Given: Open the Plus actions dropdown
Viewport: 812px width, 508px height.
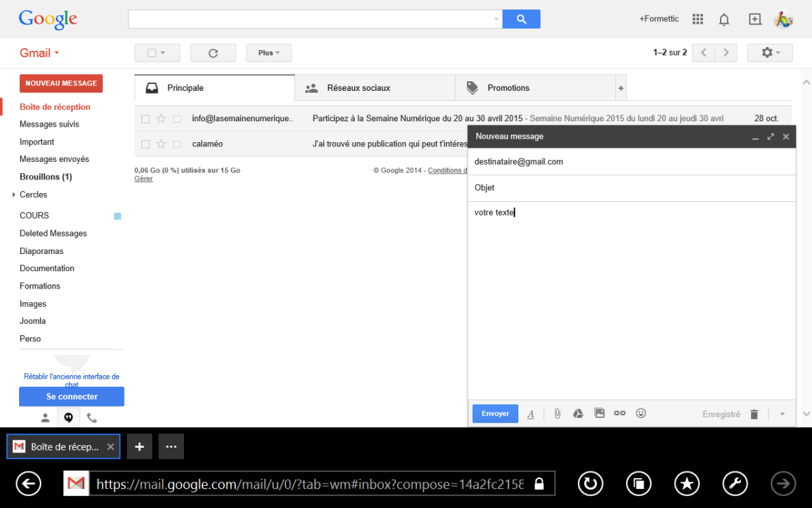Looking at the screenshot, I should 269,53.
